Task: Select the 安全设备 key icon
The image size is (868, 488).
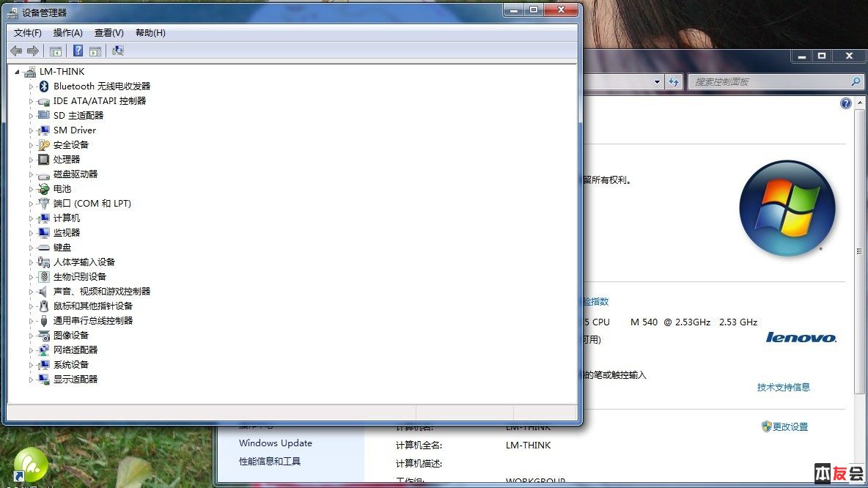Action: 44,145
